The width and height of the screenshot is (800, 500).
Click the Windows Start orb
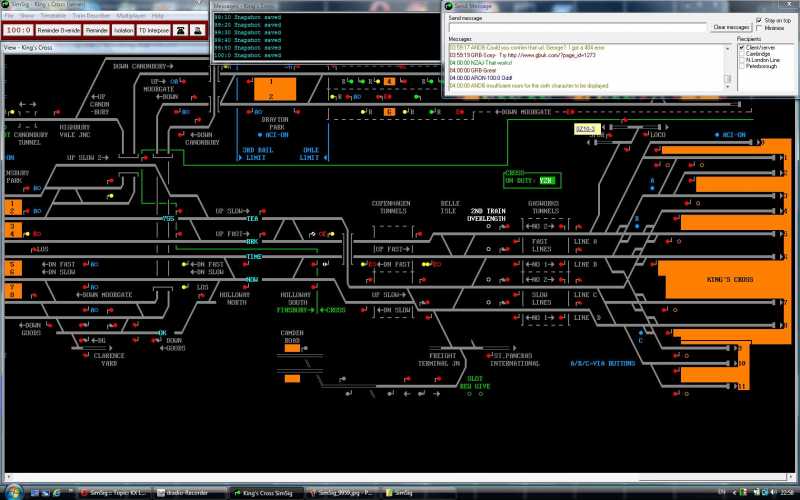(x=14, y=492)
